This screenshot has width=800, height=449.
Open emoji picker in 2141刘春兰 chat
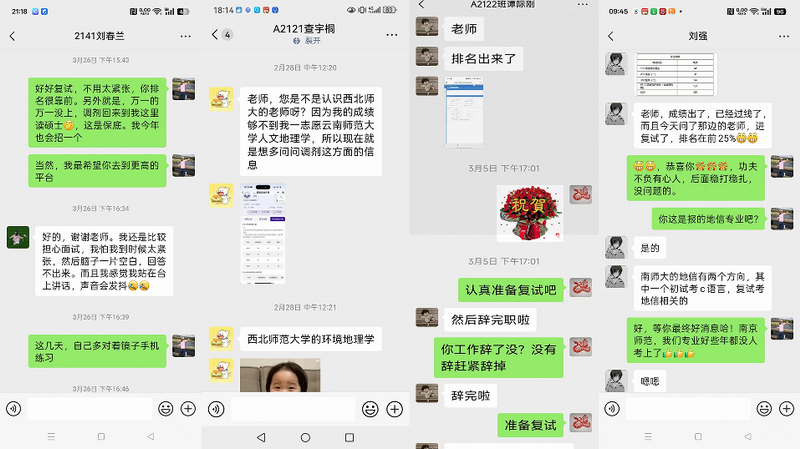tap(165, 408)
